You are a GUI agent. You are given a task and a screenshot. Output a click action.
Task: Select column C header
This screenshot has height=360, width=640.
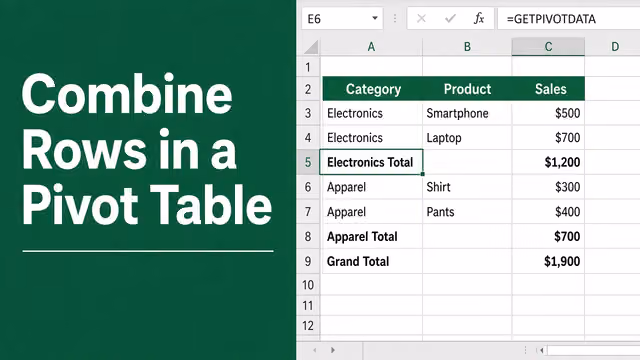(548, 47)
